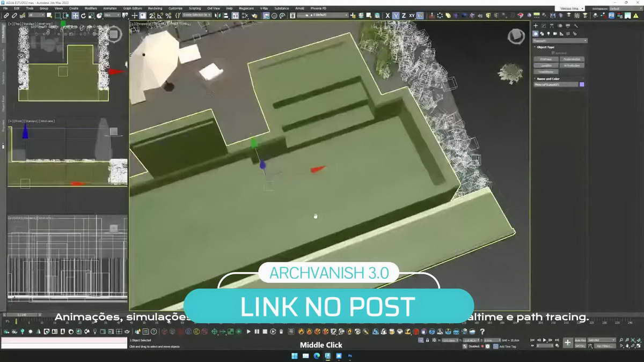The height and width of the screenshot is (362, 644).
Task: Open the Utilities command panel tab
Action: click(576, 26)
